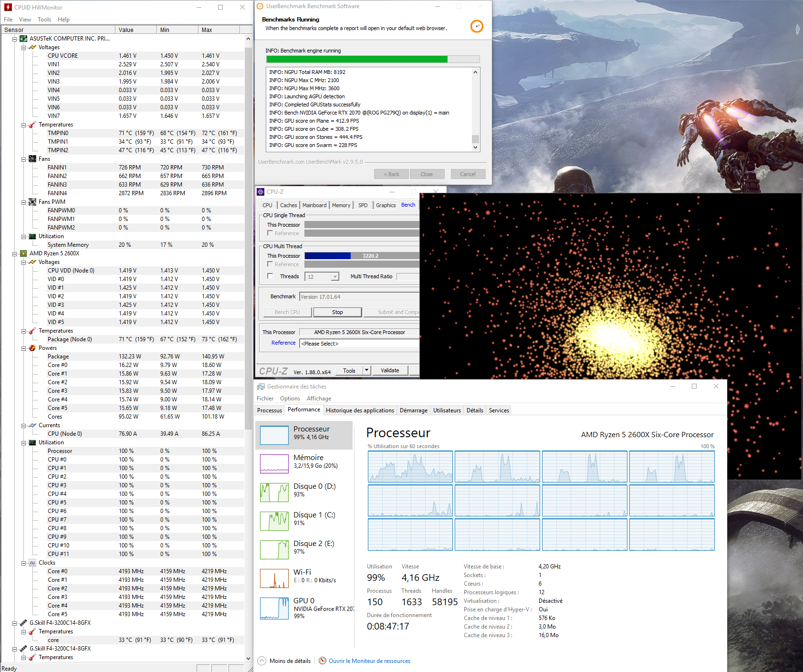Select the GPU 0 graph thumbnail
This screenshot has width=803, height=672.
point(274,608)
